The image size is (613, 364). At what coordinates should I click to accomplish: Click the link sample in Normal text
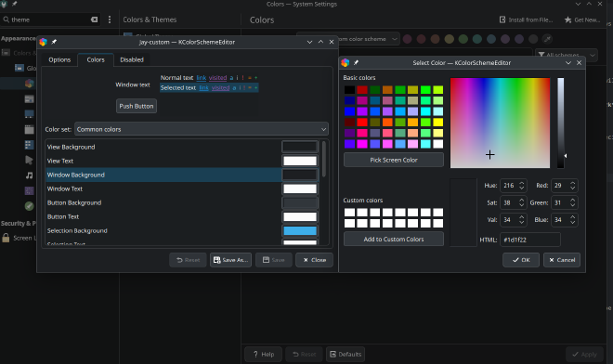[x=202, y=78]
